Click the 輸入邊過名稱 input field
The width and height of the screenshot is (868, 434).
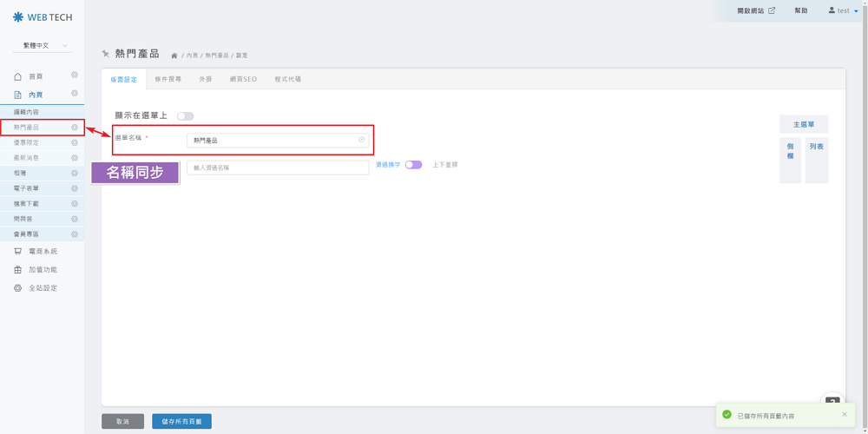(278, 168)
